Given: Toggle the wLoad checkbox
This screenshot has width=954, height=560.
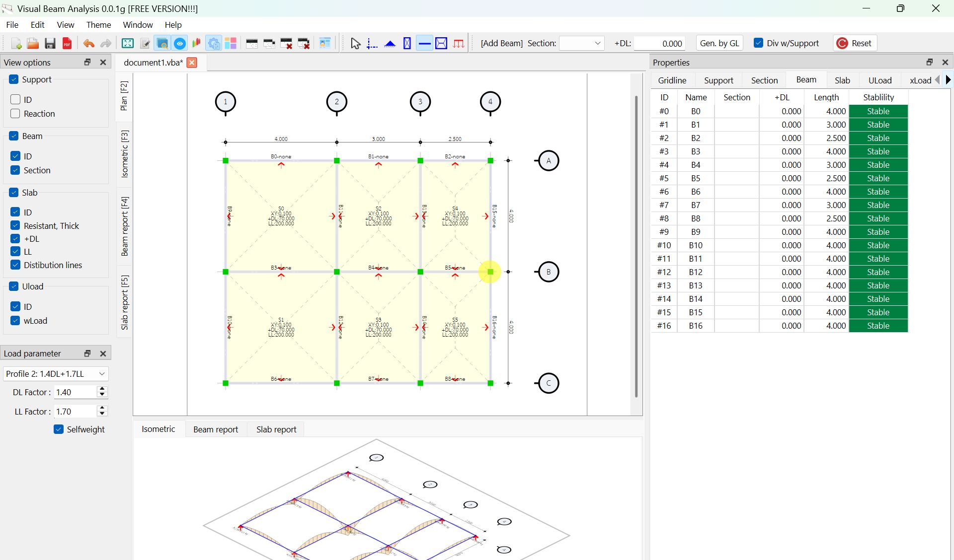Looking at the screenshot, I should [x=15, y=321].
